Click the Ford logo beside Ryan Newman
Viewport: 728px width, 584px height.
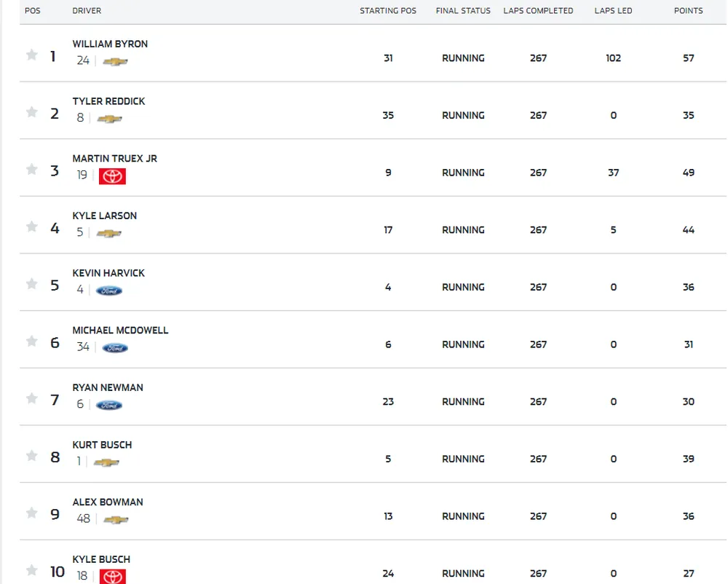pos(109,406)
